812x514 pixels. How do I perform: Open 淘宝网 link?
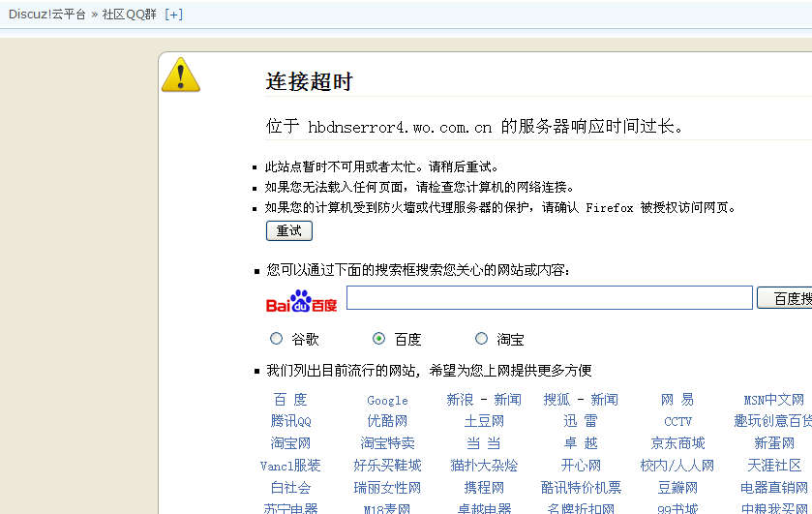click(290, 443)
